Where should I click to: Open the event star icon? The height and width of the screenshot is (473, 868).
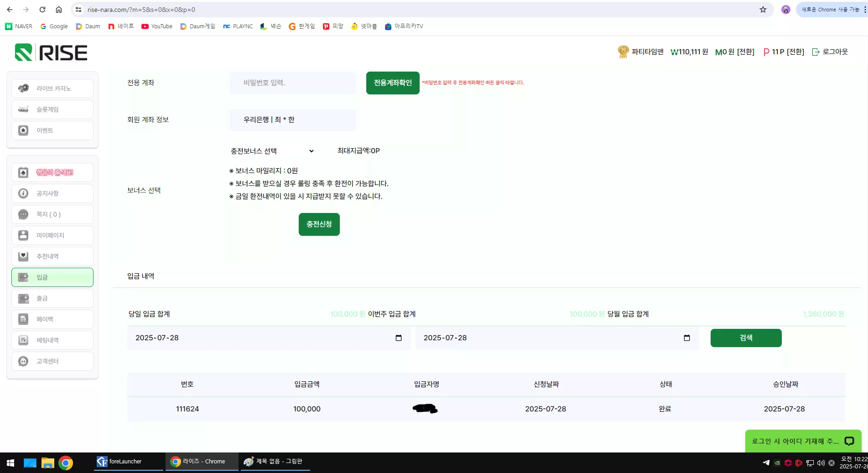[x=23, y=130]
